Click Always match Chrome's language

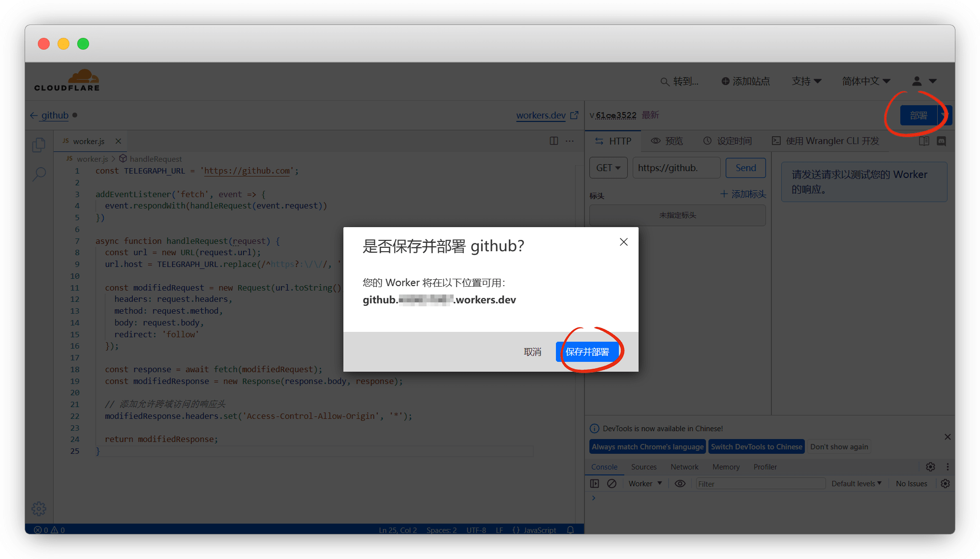tap(647, 447)
